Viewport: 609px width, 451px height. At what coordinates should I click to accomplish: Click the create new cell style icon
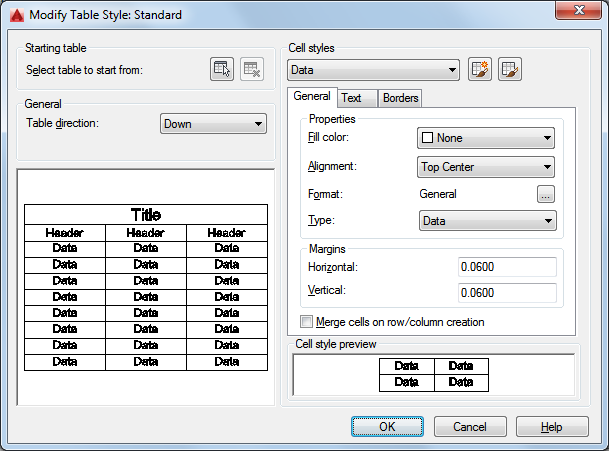480,70
